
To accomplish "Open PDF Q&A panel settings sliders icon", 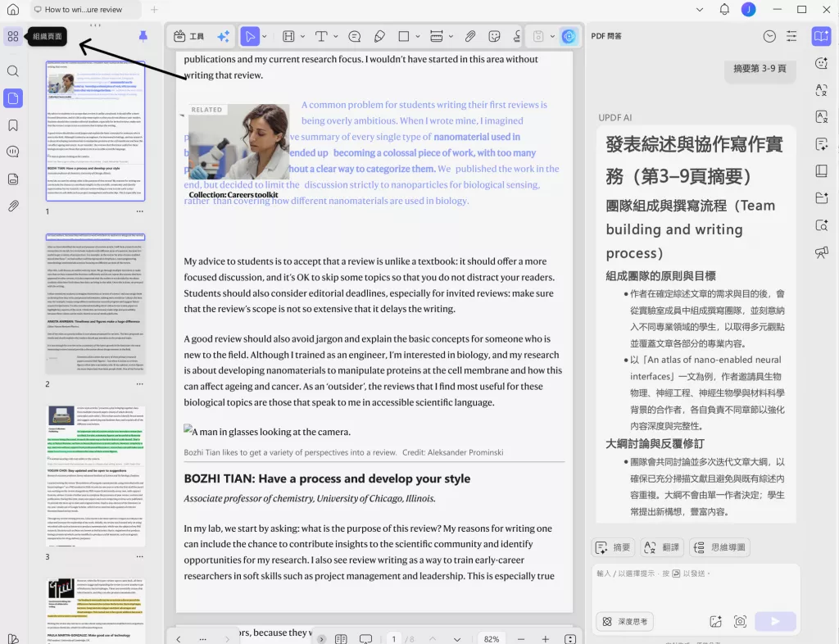I will click(791, 36).
